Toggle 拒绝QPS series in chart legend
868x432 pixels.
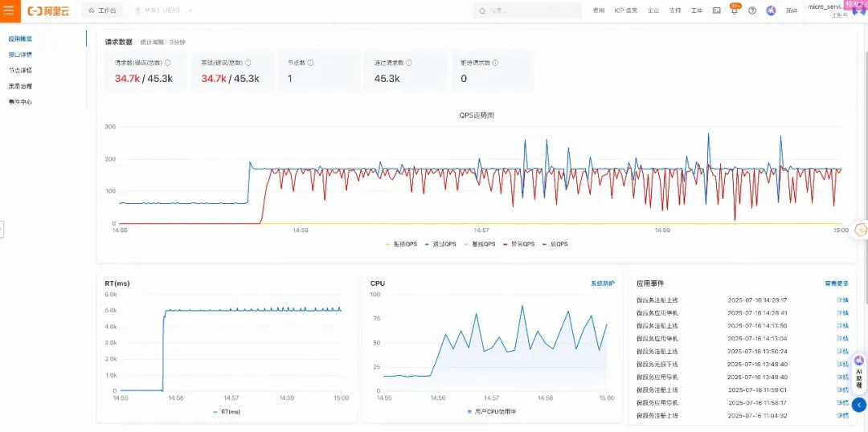[401, 244]
